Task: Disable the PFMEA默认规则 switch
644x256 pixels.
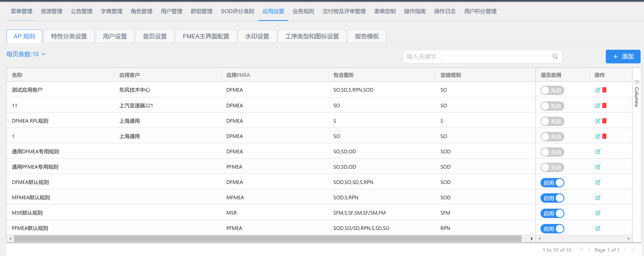Action: (552, 229)
